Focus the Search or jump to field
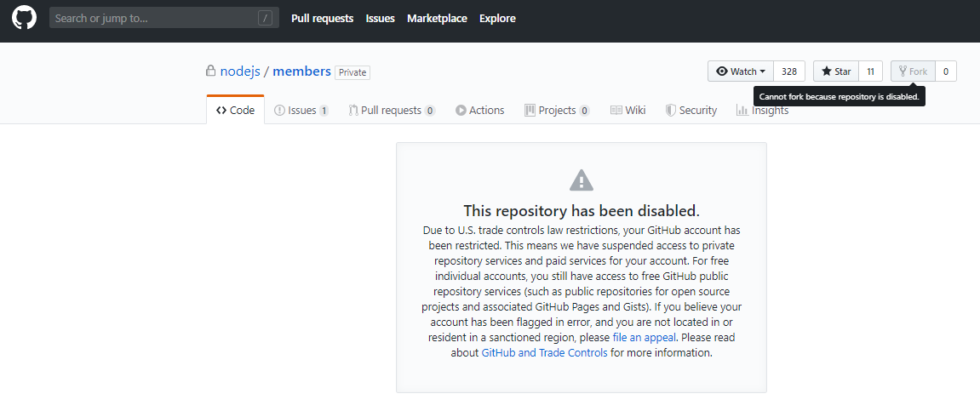Screen dimensions: 980x411 (x=163, y=18)
